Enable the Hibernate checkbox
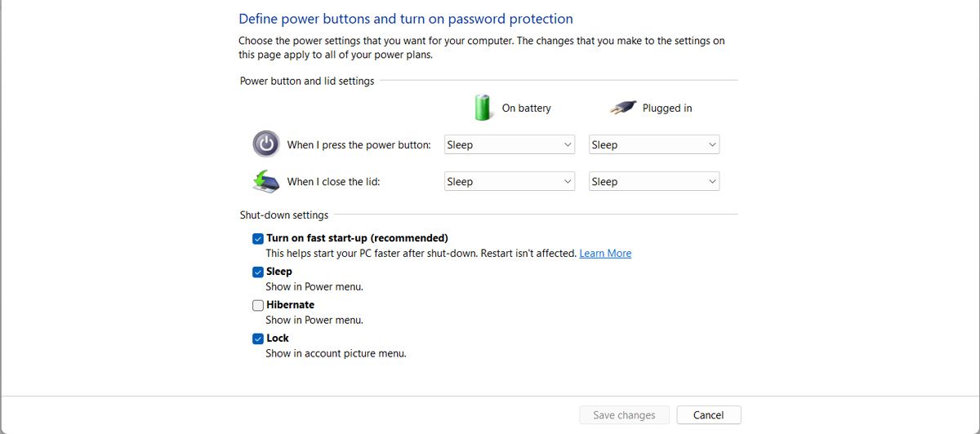The width and height of the screenshot is (980, 434). (x=258, y=305)
